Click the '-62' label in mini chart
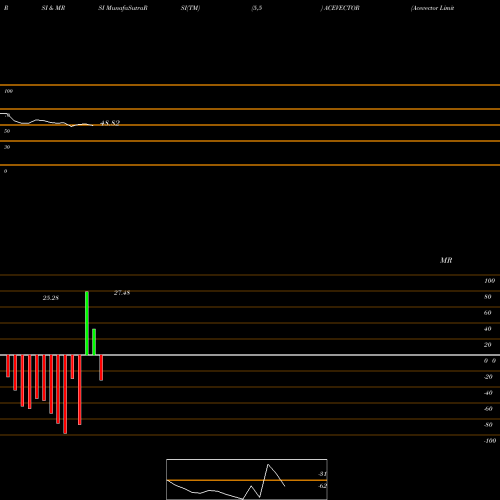Screen dimensions: 500x500 (x=322, y=486)
